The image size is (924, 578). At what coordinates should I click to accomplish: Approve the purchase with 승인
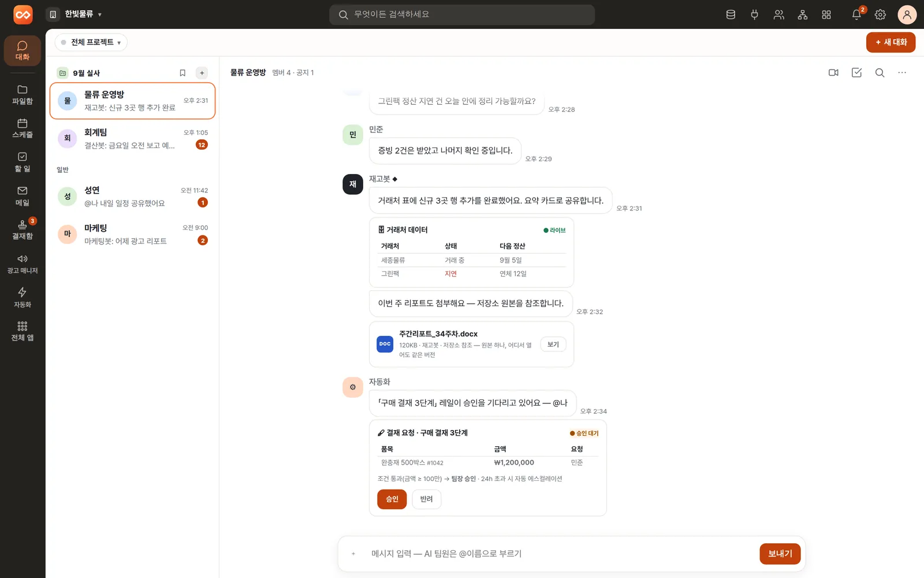point(392,499)
